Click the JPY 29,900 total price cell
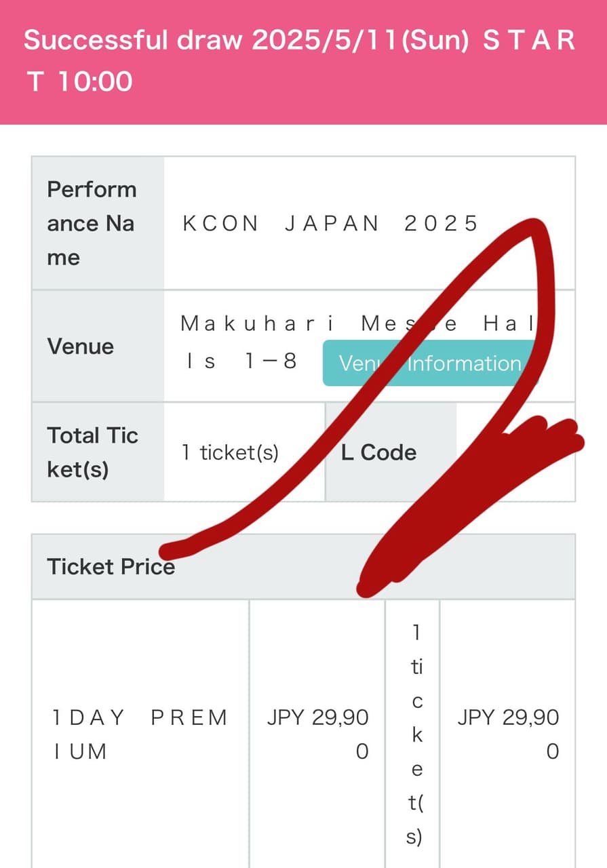The width and height of the screenshot is (607, 868). coord(507,734)
